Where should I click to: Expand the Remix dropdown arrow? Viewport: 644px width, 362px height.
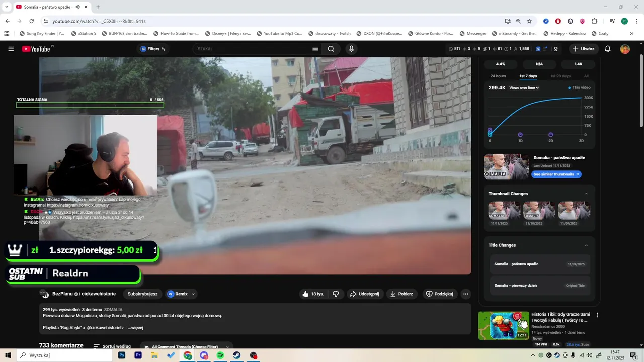click(193, 294)
